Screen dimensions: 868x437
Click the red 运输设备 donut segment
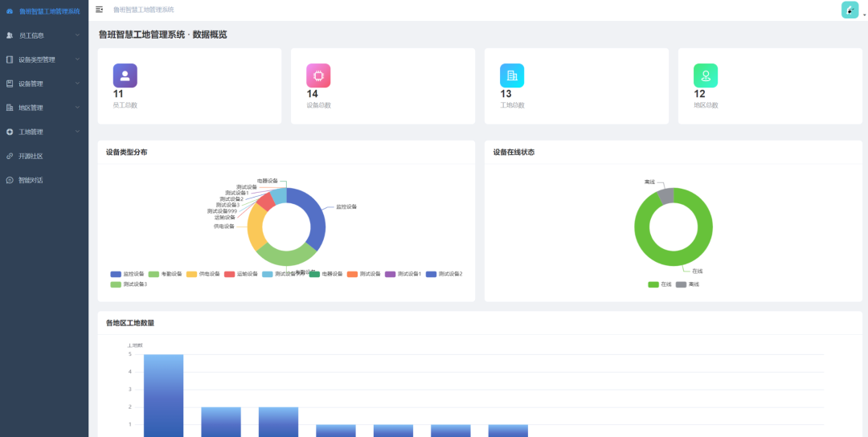(x=266, y=201)
